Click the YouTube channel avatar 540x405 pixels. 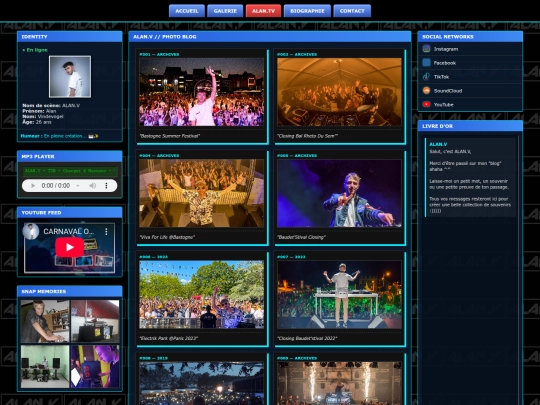(31, 231)
